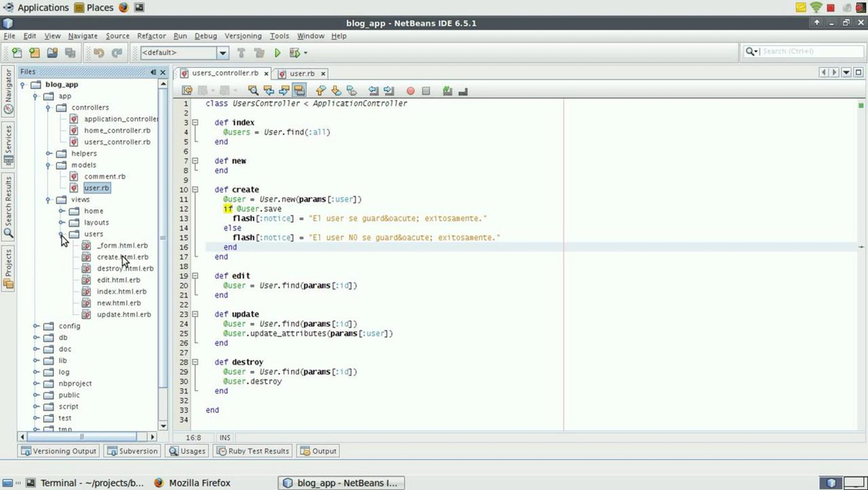Viewport: 868px width, 490px height.
Task: Click the Open Project toolbar icon
Action: click(52, 53)
